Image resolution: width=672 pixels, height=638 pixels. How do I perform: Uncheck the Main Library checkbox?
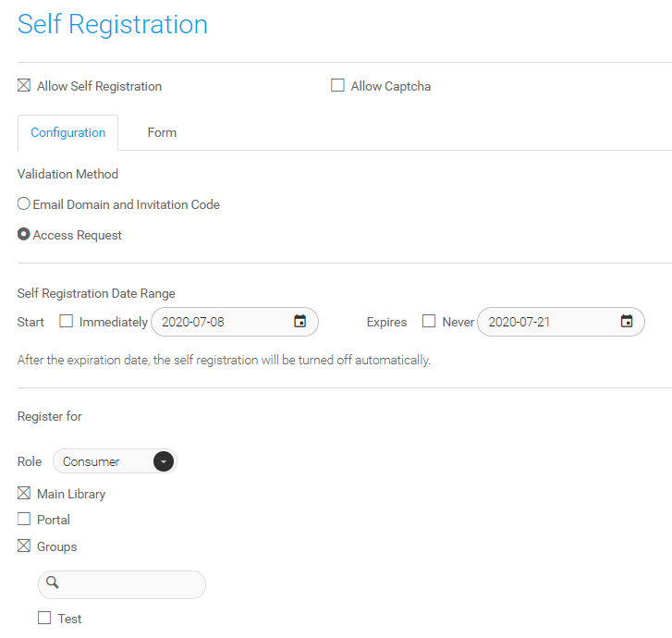click(24, 493)
